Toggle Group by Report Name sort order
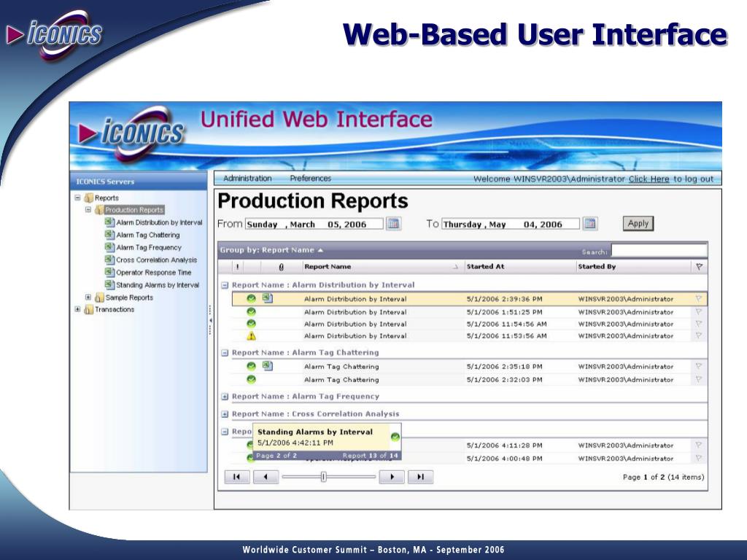747x560 pixels. [271, 250]
